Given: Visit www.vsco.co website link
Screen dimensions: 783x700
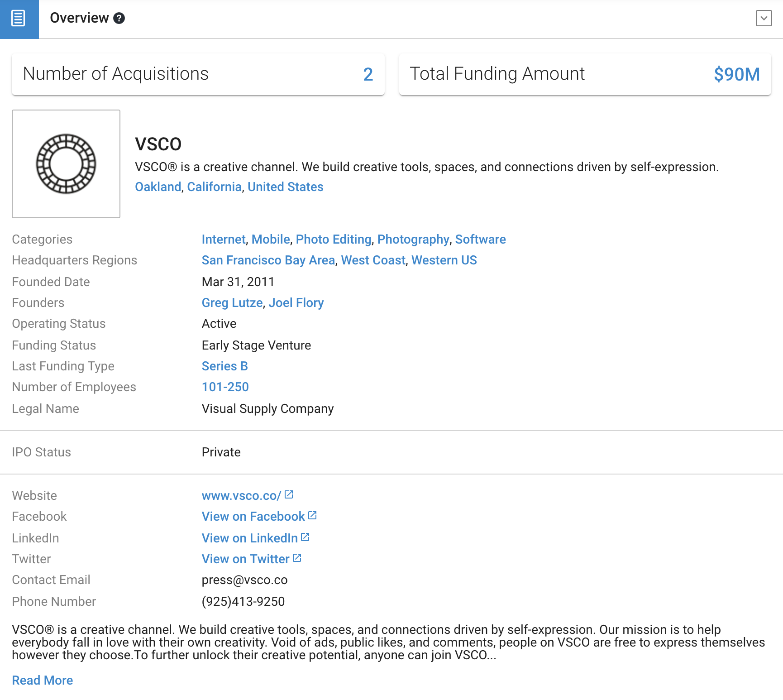Looking at the screenshot, I should 241,496.
